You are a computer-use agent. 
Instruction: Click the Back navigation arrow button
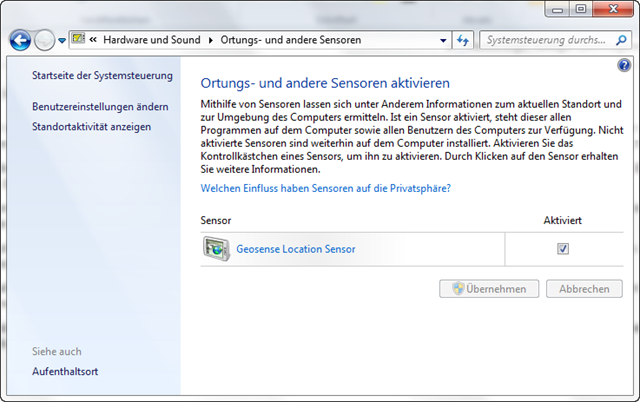20,40
